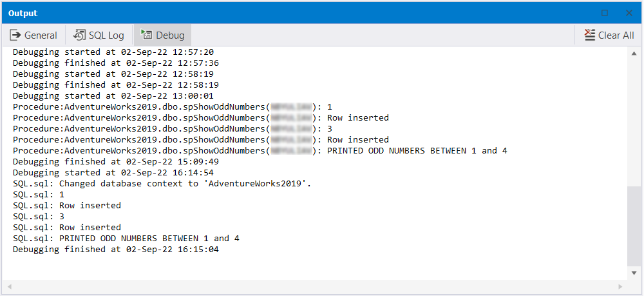
Task: Click line 'Debugging finished at 02-Sep-22 12:57:36'
Action: click(115, 63)
